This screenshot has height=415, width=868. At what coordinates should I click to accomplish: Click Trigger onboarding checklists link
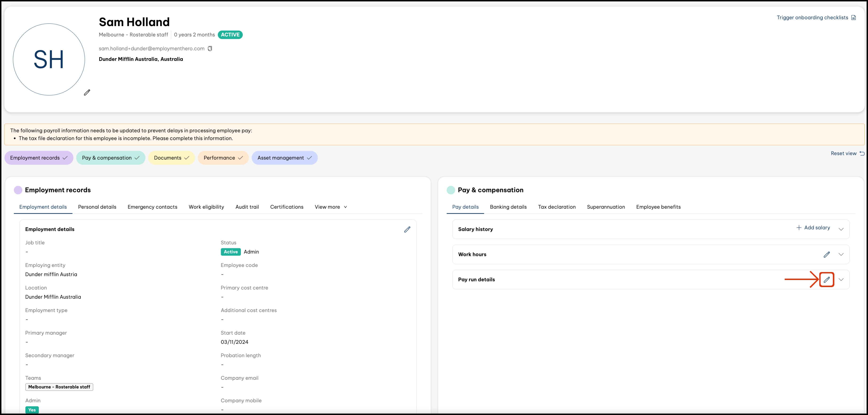pos(812,17)
